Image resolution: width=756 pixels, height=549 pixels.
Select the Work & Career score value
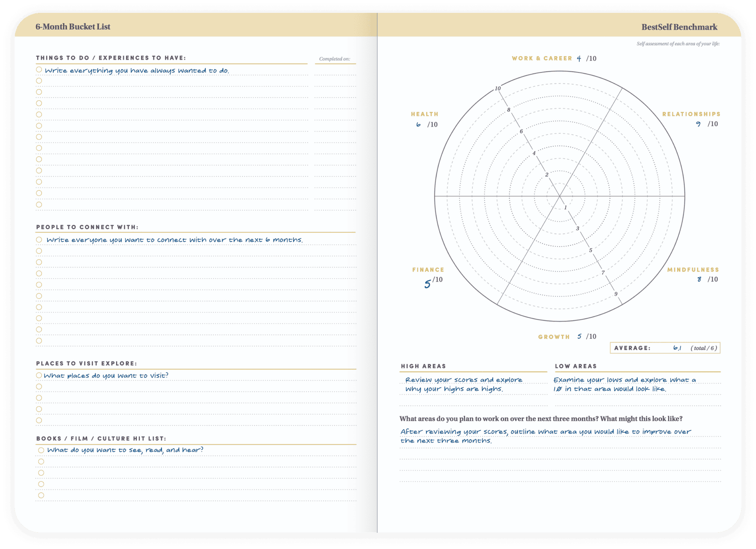pyautogui.click(x=579, y=59)
